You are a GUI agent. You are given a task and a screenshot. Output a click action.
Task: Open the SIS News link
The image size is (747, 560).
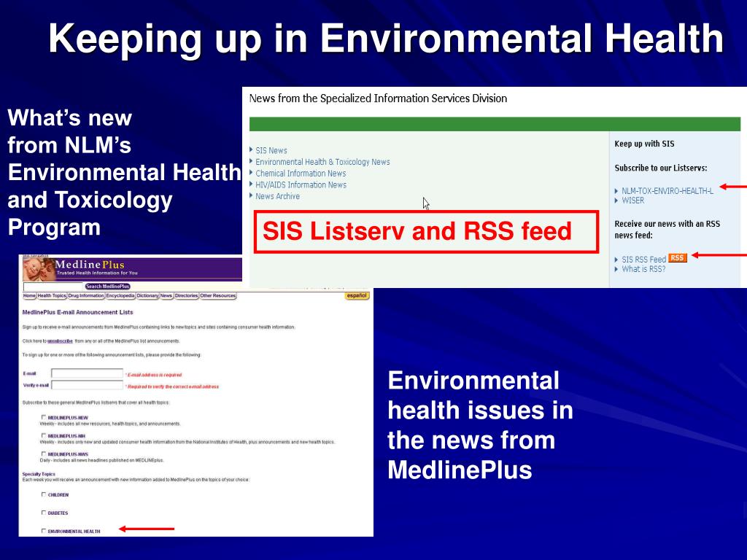coord(271,150)
